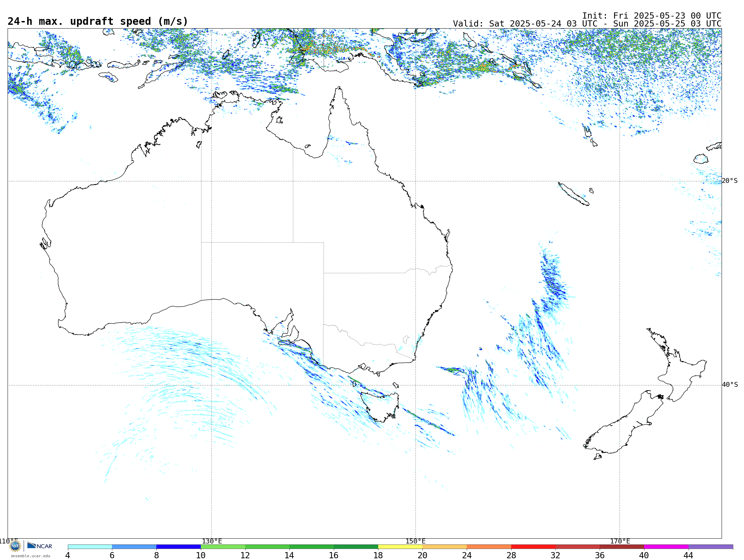
Task: Click the 'Init: Fri 2025-05-23 00 UTC' text
Action: (652, 16)
